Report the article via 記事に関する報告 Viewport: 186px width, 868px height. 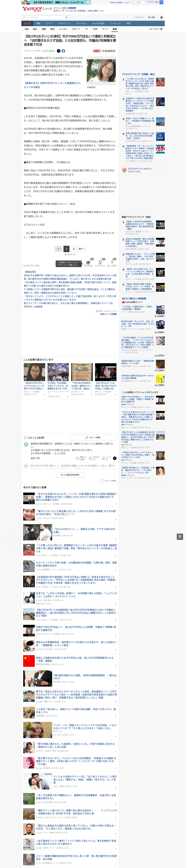[31, 265]
